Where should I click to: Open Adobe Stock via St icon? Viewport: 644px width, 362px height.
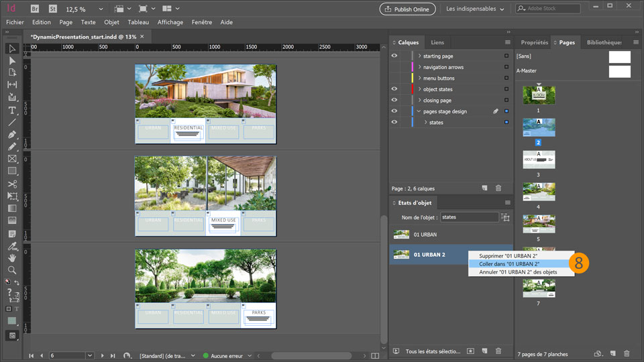click(52, 9)
